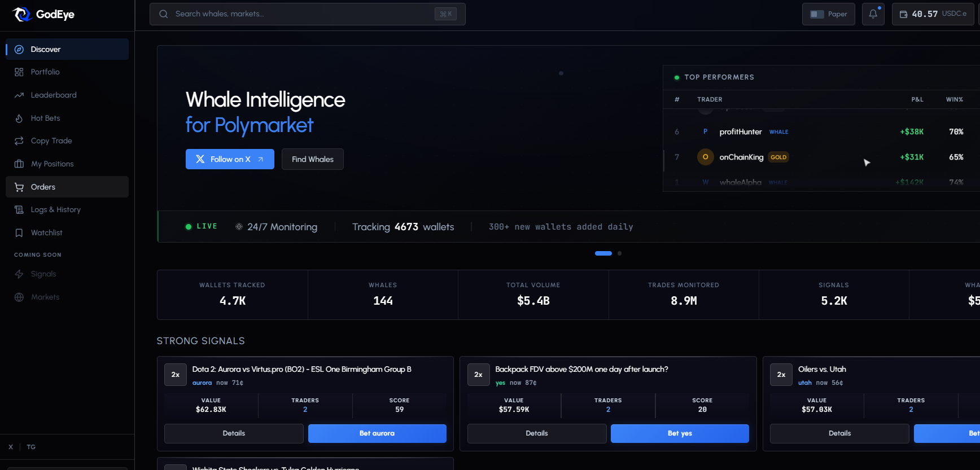Click the 24/7 Monitoring radar icon
This screenshot has width=980, height=470.
239,227
